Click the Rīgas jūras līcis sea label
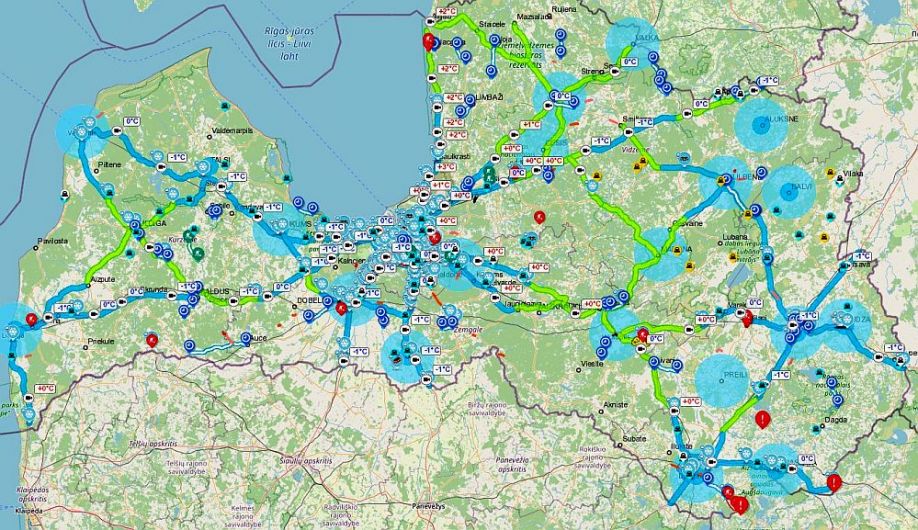 tap(289, 43)
